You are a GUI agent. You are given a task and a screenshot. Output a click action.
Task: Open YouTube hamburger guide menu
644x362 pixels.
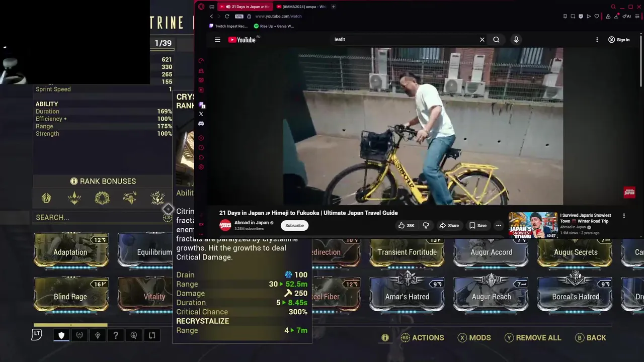217,40
